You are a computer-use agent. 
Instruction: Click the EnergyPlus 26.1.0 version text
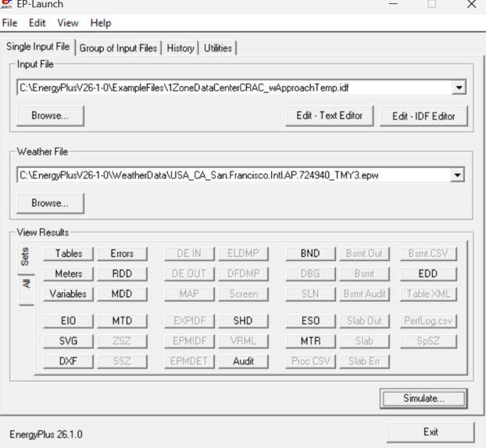pyautogui.click(x=46, y=435)
